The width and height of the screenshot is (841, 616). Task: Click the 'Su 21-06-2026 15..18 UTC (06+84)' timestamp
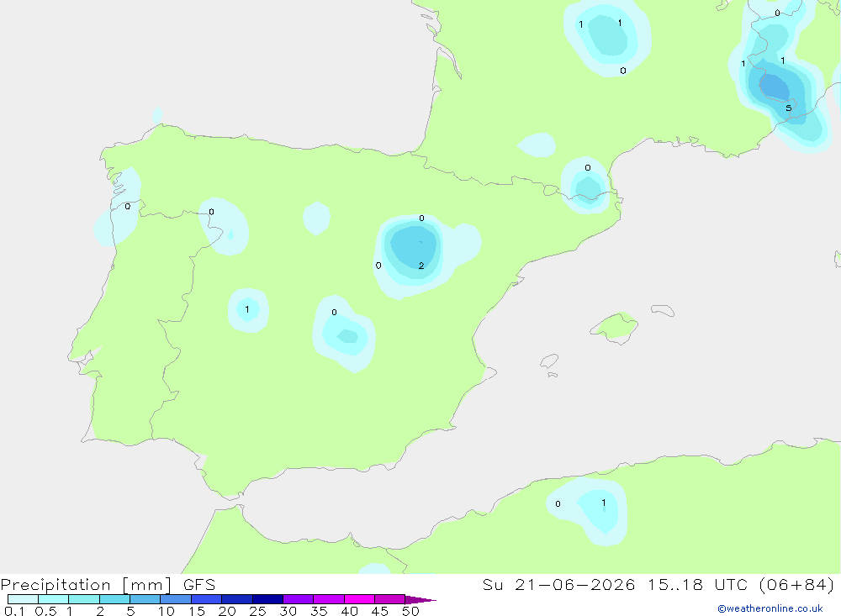tap(659, 584)
